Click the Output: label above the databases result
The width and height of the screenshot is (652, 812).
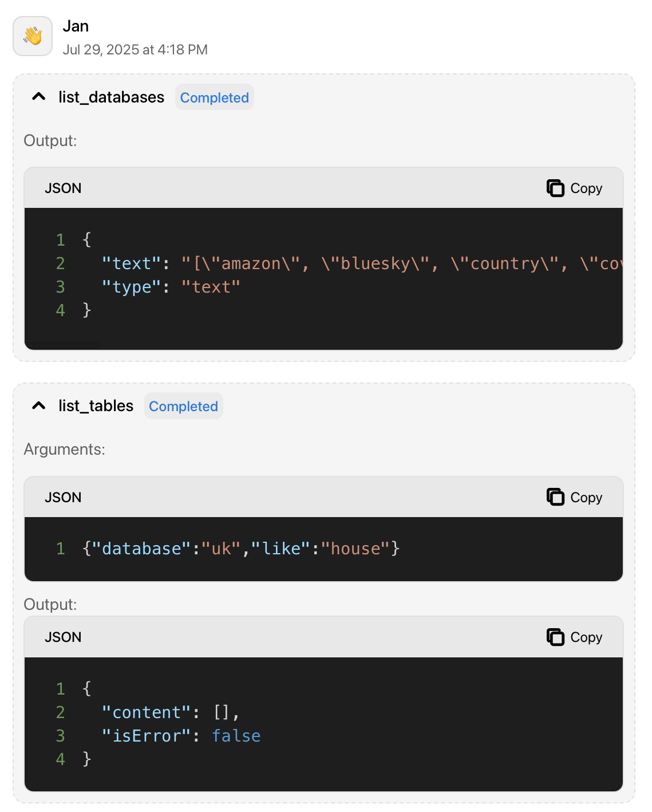[x=50, y=140]
